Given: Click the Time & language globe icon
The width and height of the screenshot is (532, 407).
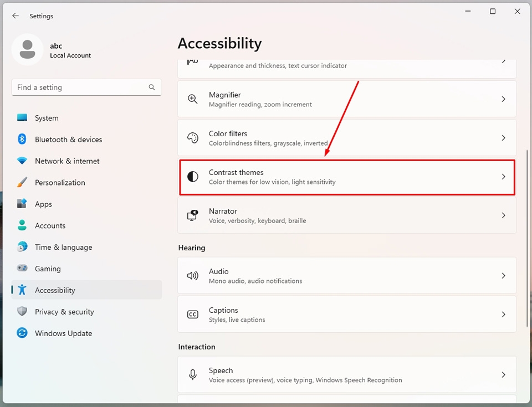Looking at the screenshot, I should click(x=22, y=246).
